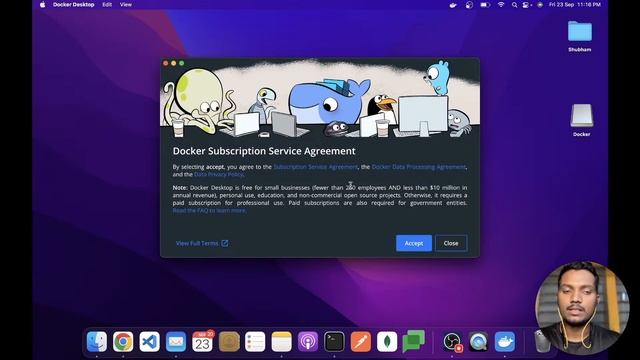Image resolution: width=640 pixels, height=360 pixels.
Task: Click the yellow minimize button of the dialog
Action: 173,63
